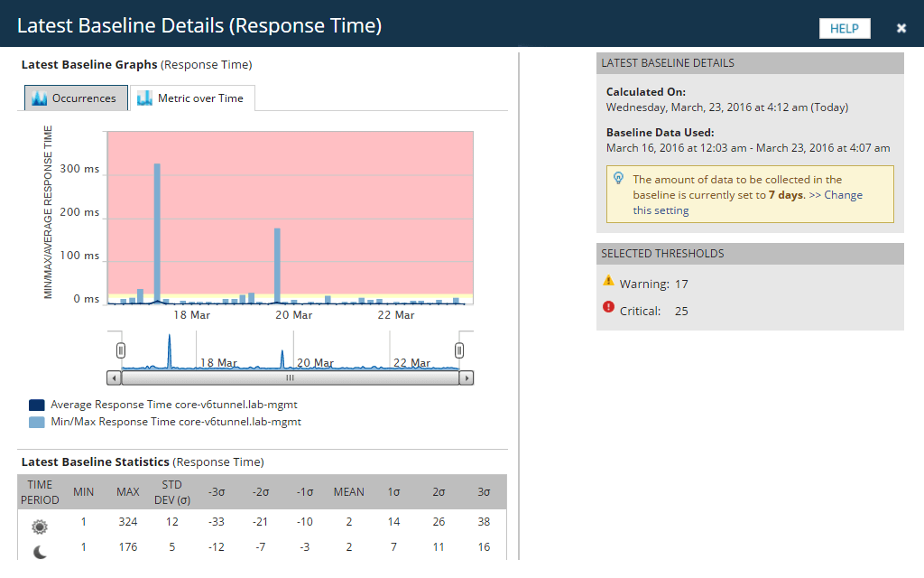This screenshot has width=924, height=578.
Task: Click the warning triangle threshold icon
Action: click(x=609, y=281)
